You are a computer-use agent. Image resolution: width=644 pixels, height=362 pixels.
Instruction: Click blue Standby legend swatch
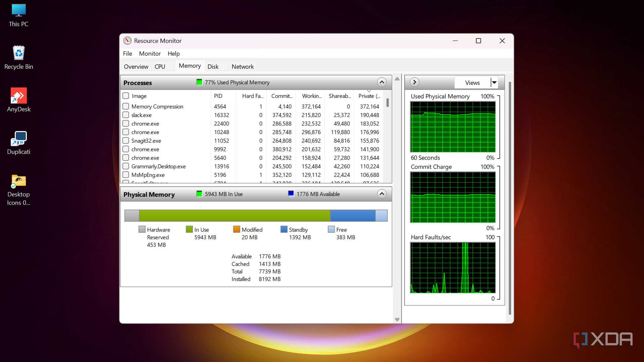point(284,229)
